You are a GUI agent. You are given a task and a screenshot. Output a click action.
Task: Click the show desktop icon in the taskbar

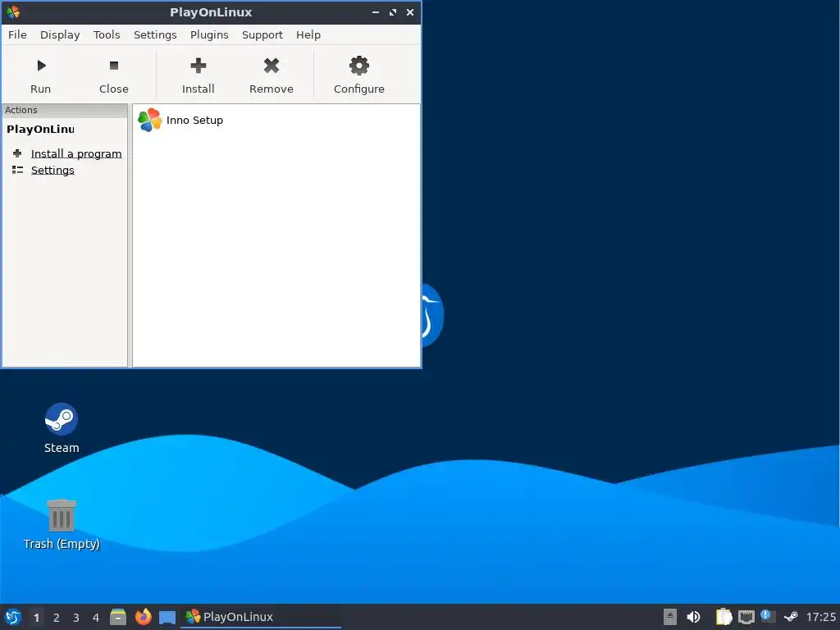coord(167,618)
